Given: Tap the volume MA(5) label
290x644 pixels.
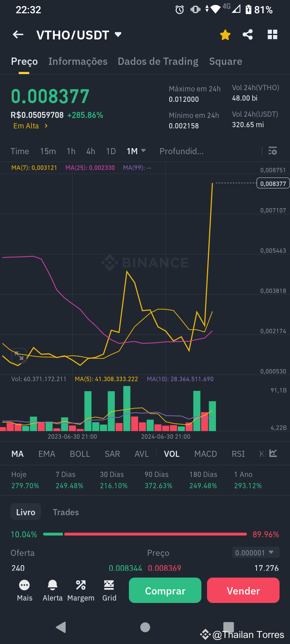Looking at the screenshot, I should point(106,379).
